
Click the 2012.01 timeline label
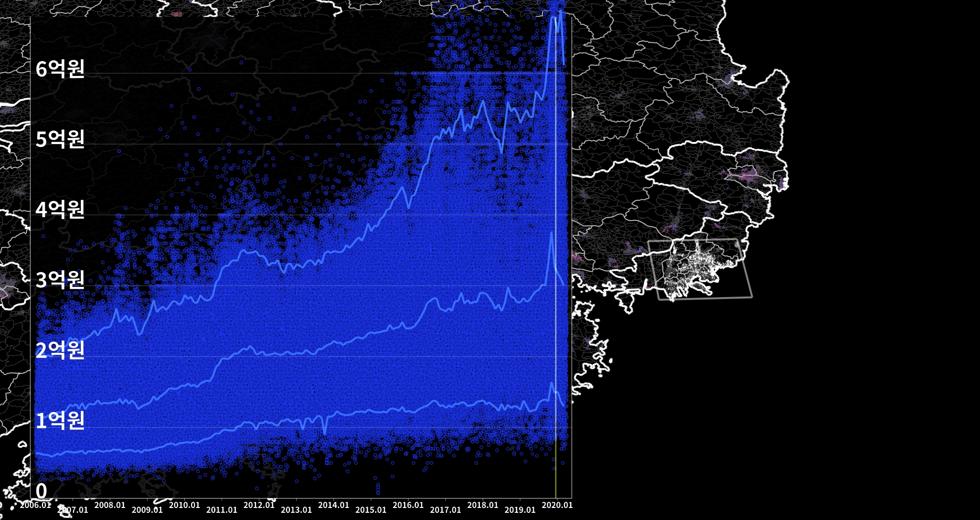259,505
